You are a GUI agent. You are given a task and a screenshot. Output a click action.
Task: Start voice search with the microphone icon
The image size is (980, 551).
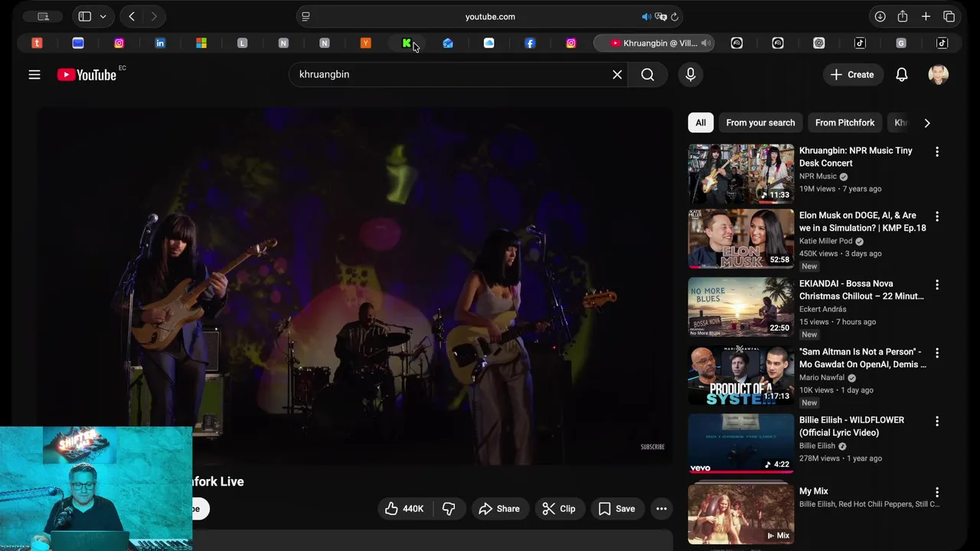(691, 74)
